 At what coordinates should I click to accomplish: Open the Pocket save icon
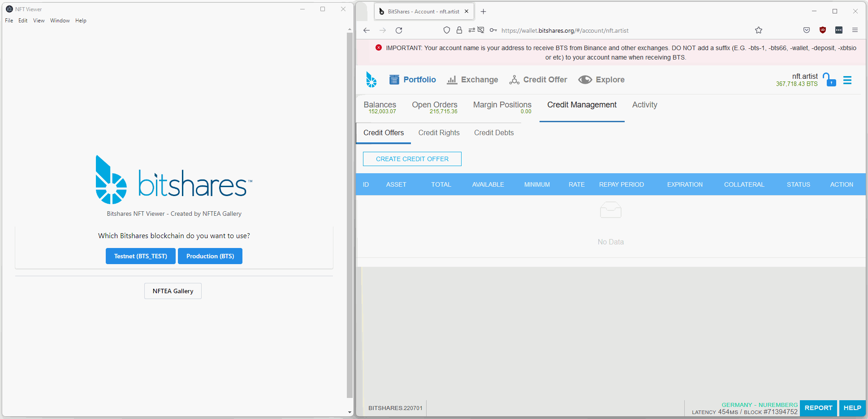807,30
